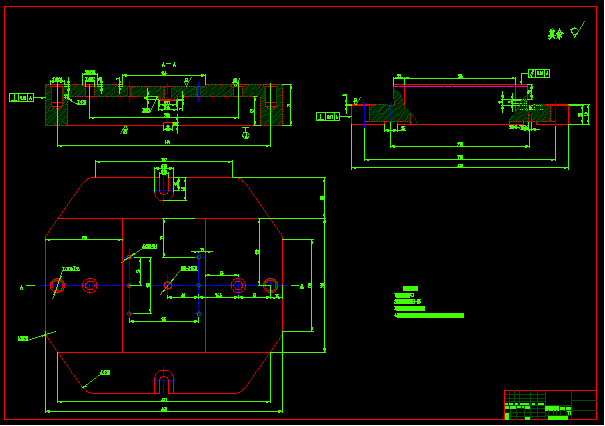The height and width of the screenshot is (426, 605).
Task: Click the datum circle symbol below section A-A
Action: click(245, 135)
